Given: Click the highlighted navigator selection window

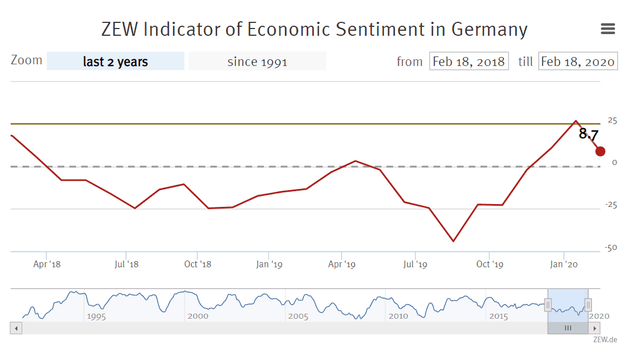Looking at the screenshot, I should tap(568, 305).
